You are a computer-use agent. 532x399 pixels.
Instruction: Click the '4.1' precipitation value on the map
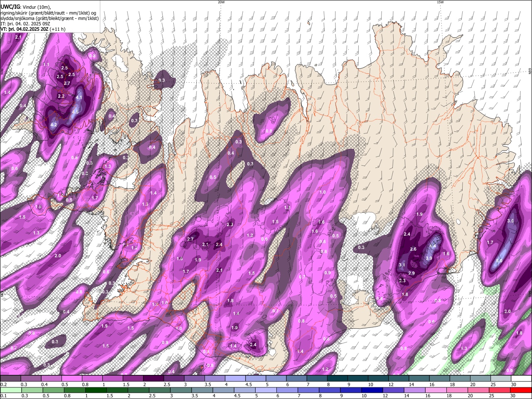click(79, 98)
